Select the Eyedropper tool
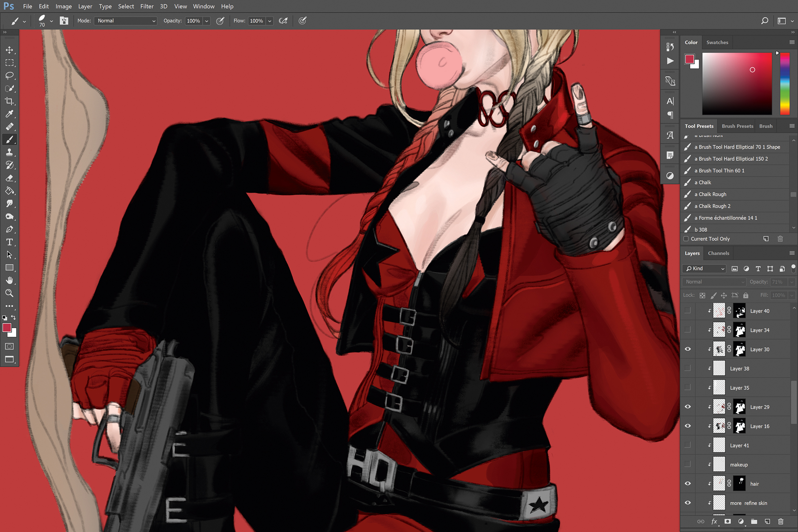The height and width of the screenshot is (532, 798). (x=9, y=114)
